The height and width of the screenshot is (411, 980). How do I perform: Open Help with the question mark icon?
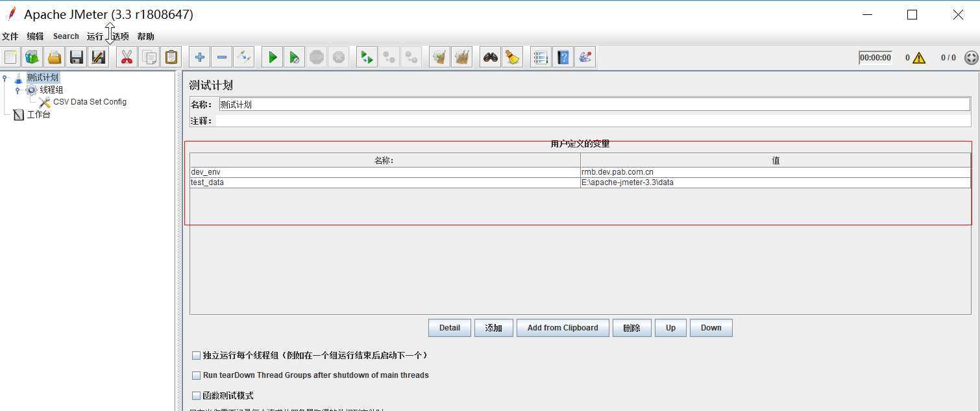563,57
